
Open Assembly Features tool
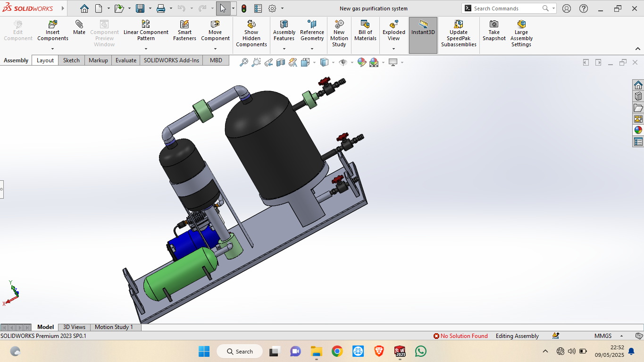(284, 31)
